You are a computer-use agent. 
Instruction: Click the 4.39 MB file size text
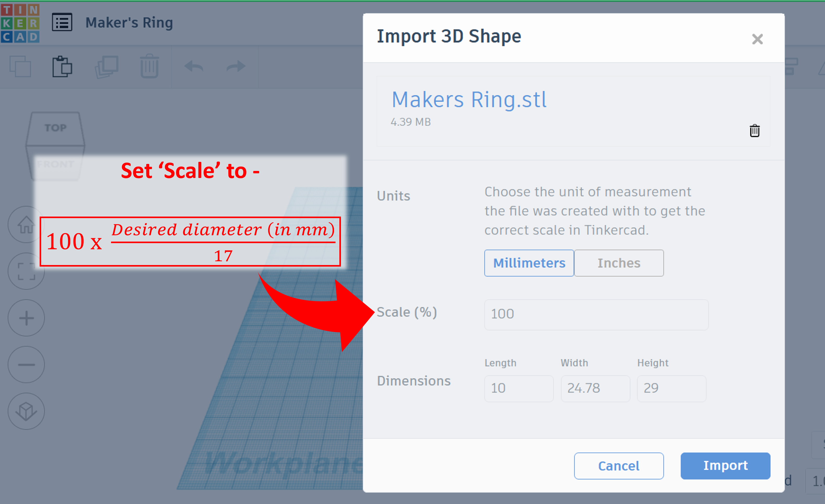(411, 122)
